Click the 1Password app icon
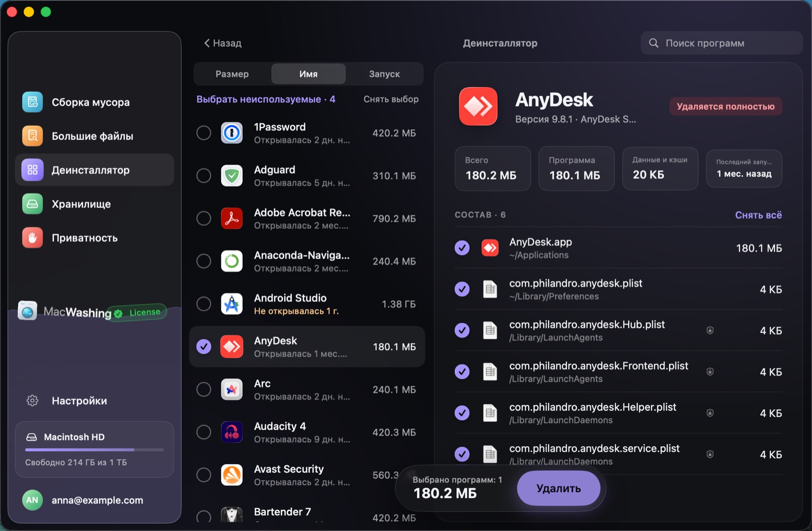 coord(232,133)
